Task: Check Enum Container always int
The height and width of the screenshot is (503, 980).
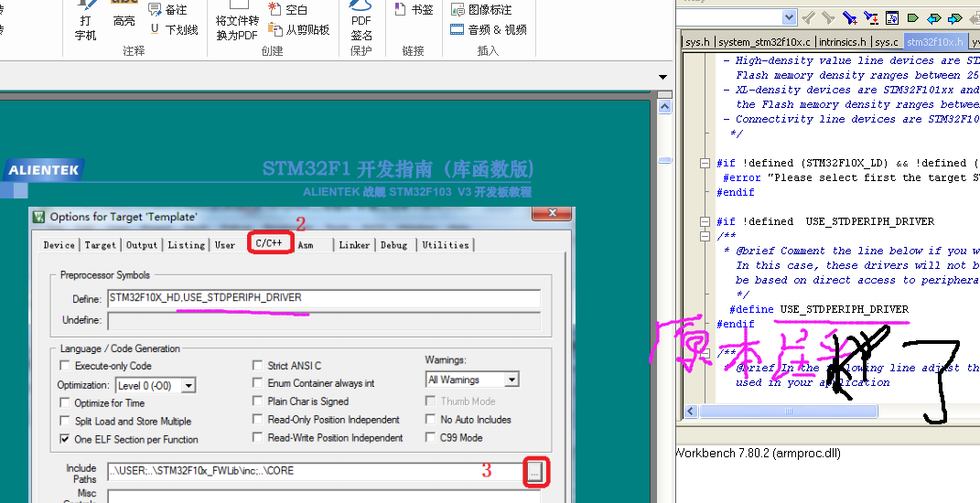Action: 257,382
